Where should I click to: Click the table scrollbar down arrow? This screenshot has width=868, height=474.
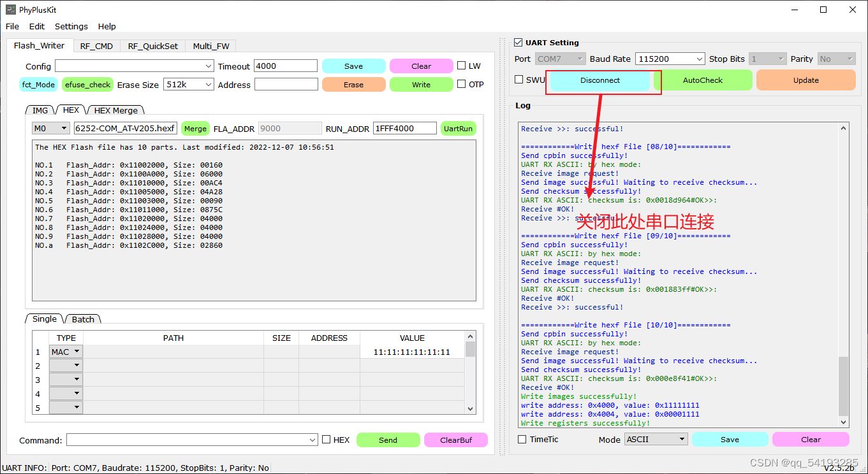[471, 409]
